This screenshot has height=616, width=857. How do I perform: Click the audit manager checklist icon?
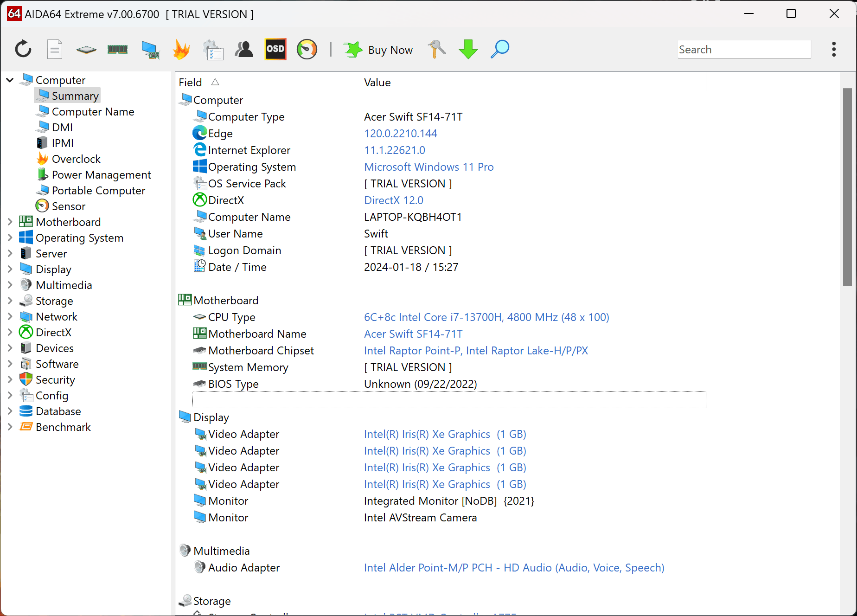(213, 50)
